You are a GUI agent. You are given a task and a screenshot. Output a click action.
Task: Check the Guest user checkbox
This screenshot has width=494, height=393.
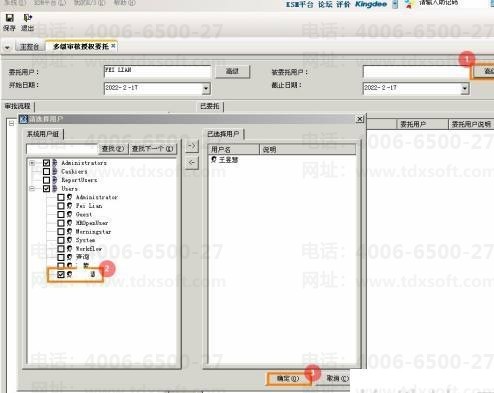[x=61, y=214]
